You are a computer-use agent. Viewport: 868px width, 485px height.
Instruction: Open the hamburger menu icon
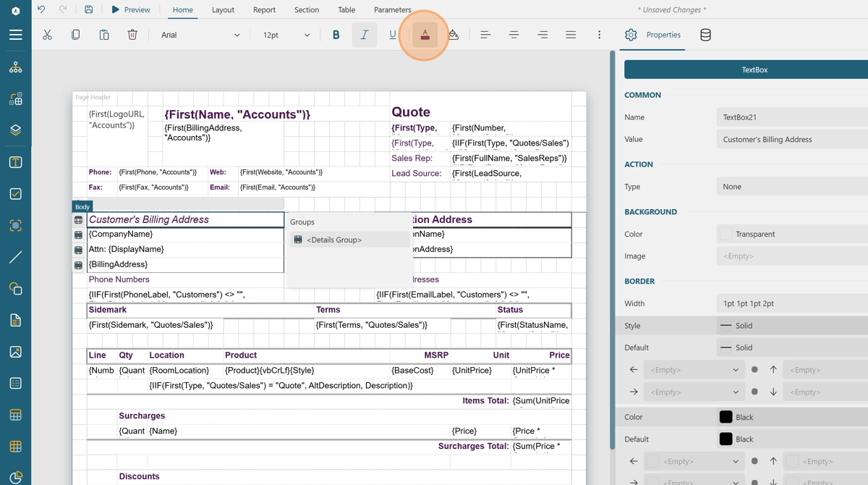click(15, 35)
